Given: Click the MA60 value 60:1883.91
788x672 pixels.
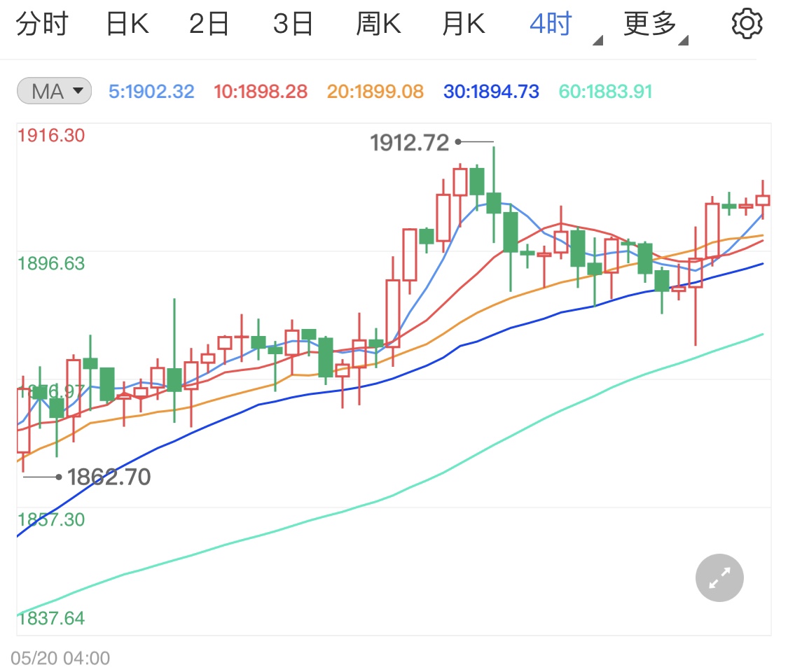Looking at the screenshot, I should 605,92.
